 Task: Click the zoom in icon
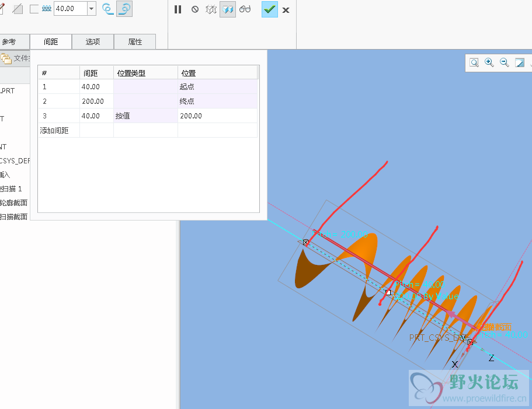489,62
